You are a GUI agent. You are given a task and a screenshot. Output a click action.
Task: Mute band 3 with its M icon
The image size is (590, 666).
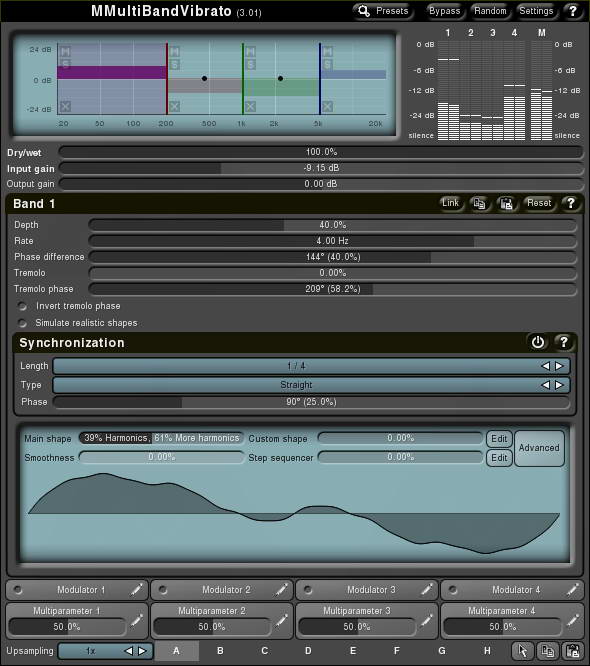251,52
